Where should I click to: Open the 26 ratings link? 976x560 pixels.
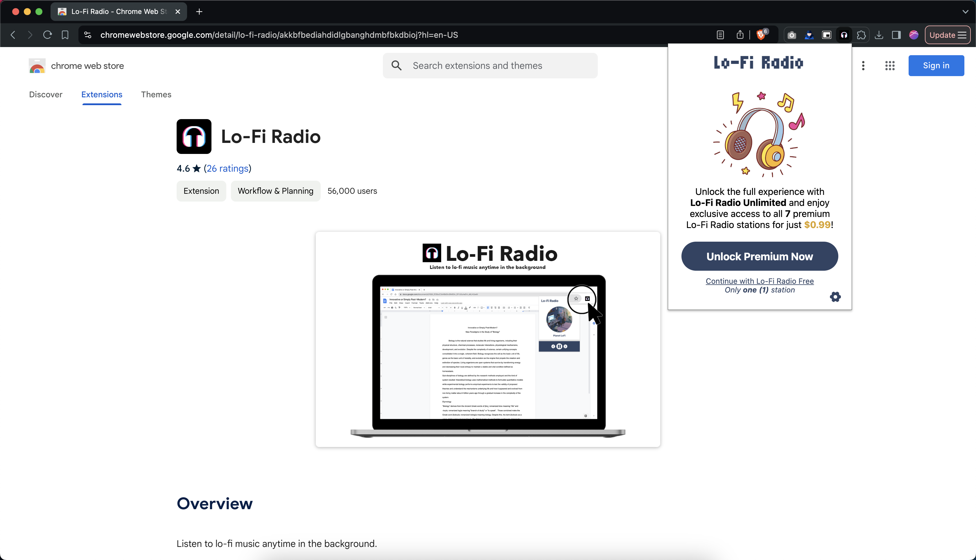point(228,168)
